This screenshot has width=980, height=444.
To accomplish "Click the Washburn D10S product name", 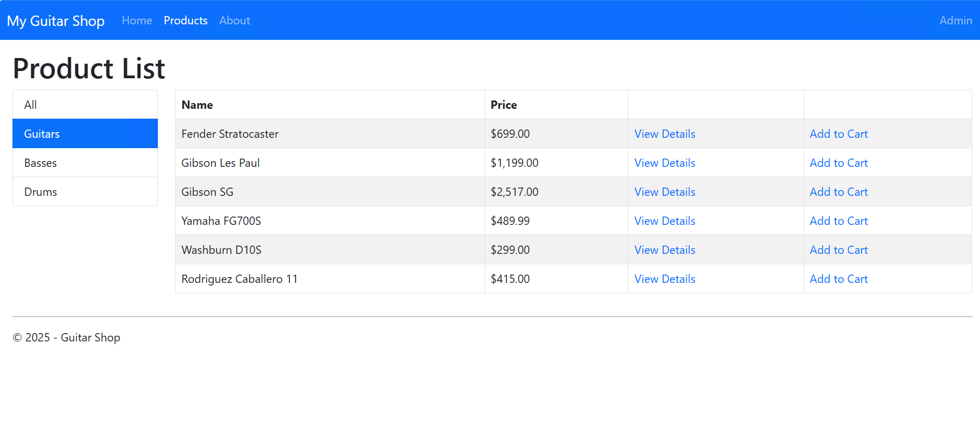I will [222, 250].
